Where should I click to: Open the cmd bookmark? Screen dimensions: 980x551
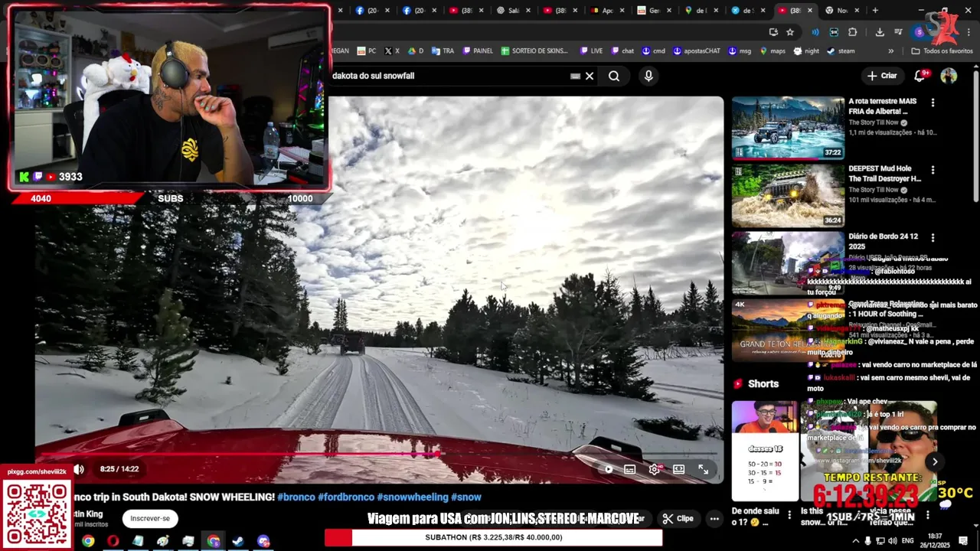[x=653, y=51]
